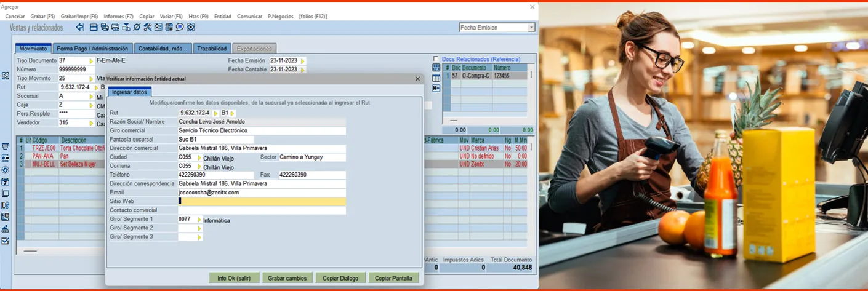Click the speech bubble communicate icon

click(180, 27)
